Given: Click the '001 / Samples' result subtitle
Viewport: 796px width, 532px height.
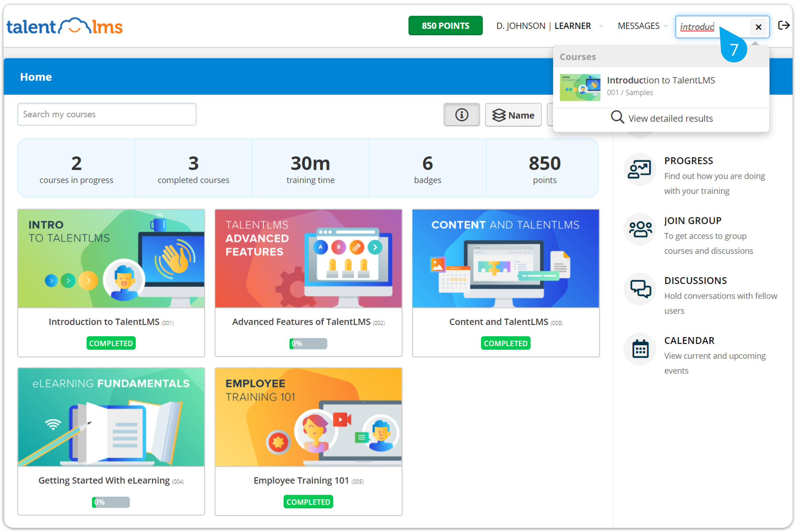Looking at the screenshot, I should 630,93.
